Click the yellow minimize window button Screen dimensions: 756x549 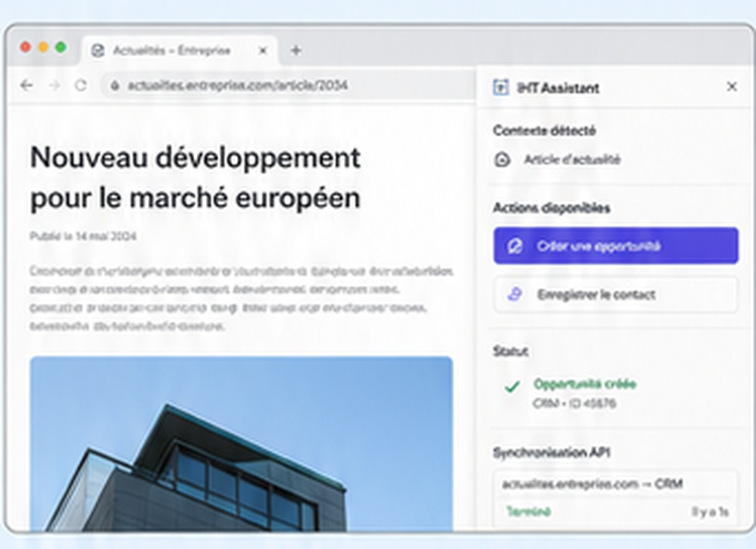tap(43, 47)
